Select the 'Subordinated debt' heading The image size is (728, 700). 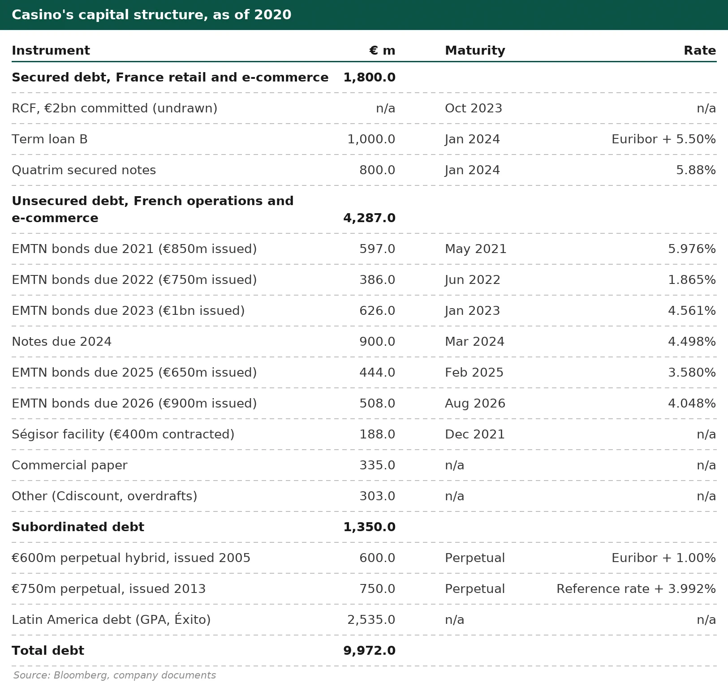(78, 527)
